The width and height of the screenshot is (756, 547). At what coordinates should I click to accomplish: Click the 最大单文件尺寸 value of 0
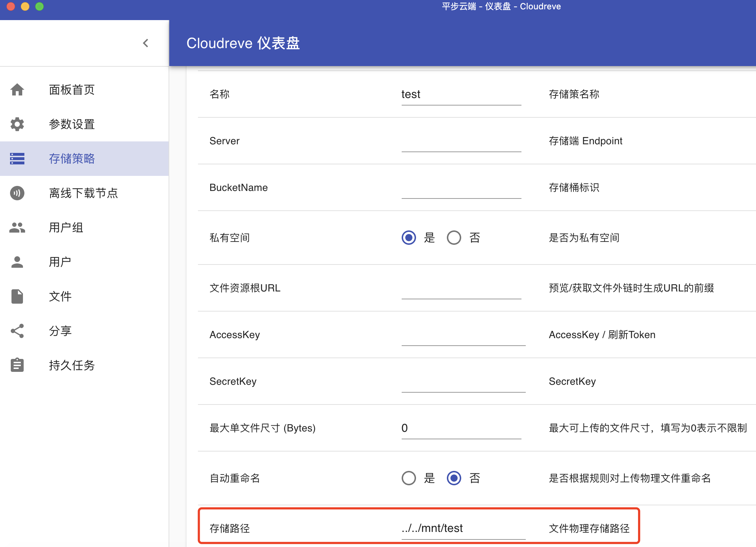[x=461, y=428]
